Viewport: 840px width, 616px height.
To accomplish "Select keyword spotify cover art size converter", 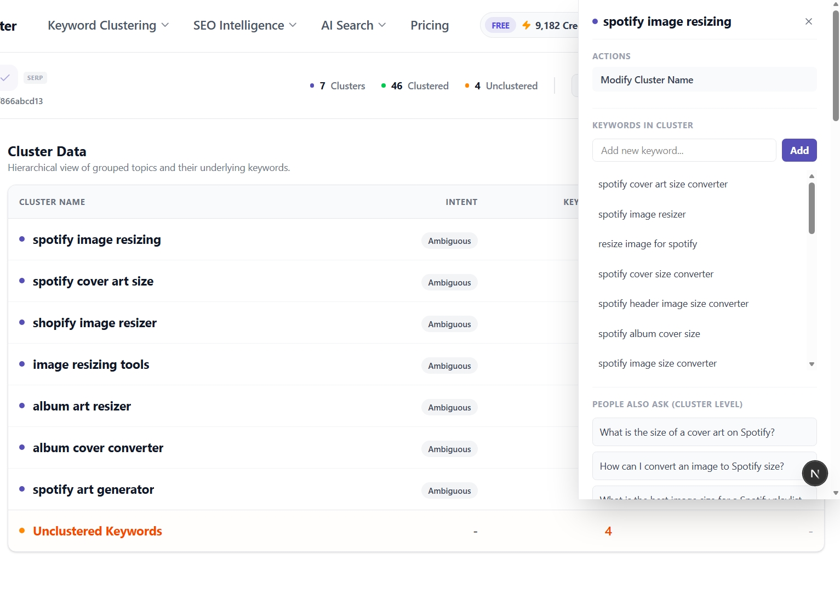I will 663,184.
